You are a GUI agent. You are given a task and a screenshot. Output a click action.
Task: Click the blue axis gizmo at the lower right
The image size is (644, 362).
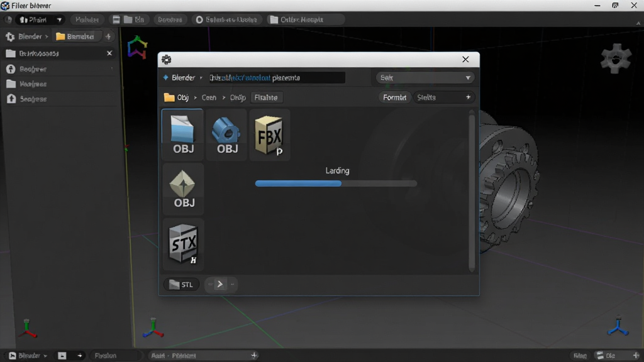click(618, 326)
